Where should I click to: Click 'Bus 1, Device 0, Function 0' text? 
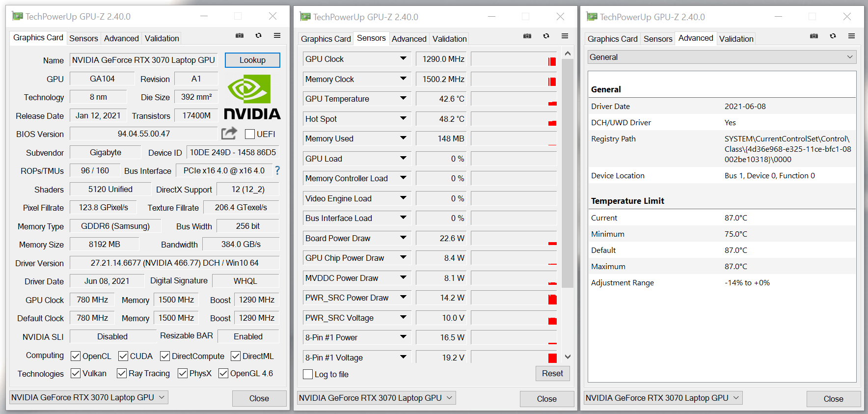click(770, 176)
